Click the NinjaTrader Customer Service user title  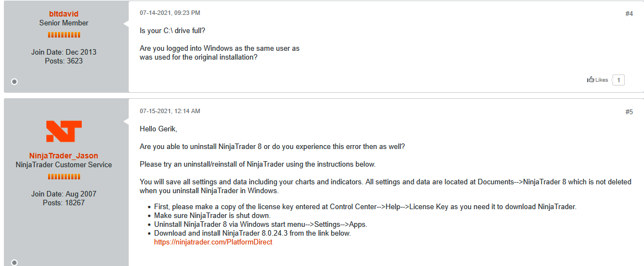coord(64,164)
